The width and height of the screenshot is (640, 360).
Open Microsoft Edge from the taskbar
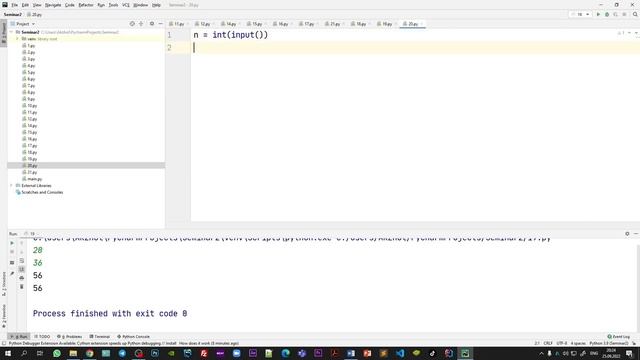[x=285, y=353]
